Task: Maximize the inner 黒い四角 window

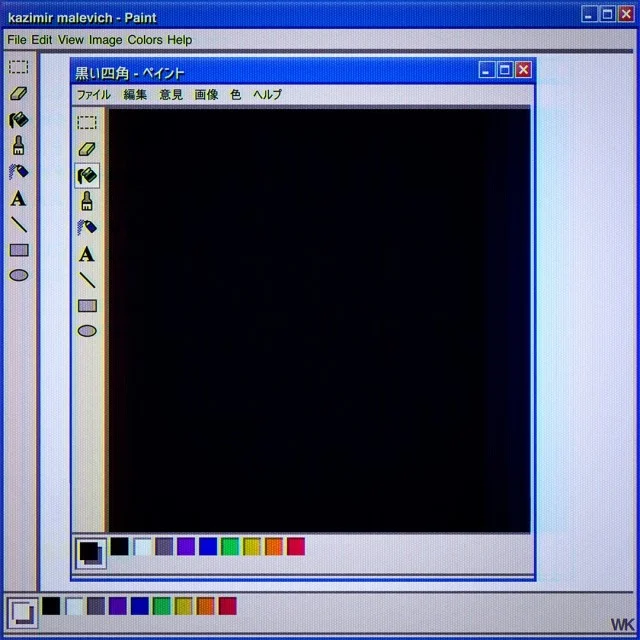Action: pyautogui.click(x=505, y=70)
